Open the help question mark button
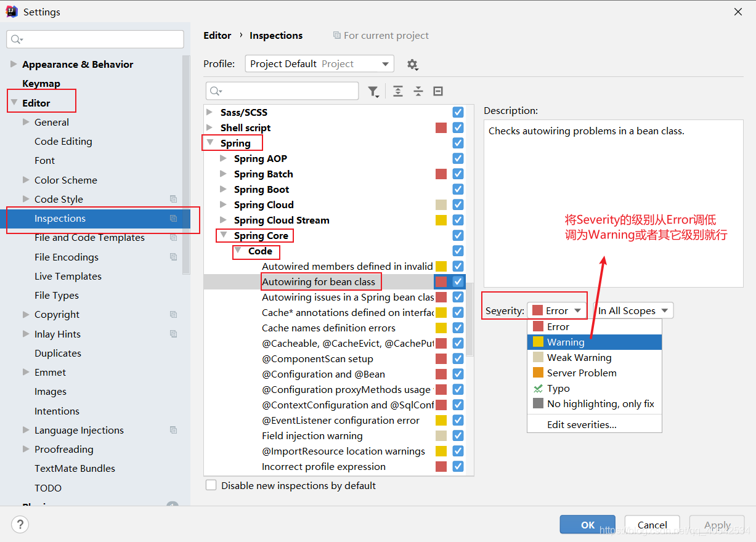This screenshot has height=542, width=756. 20,524
